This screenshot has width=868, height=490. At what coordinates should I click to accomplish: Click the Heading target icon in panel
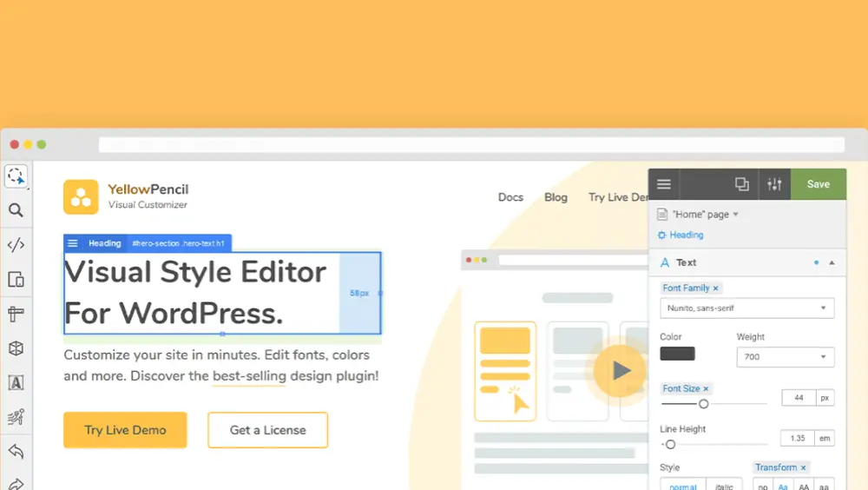(x=661, y=235)
